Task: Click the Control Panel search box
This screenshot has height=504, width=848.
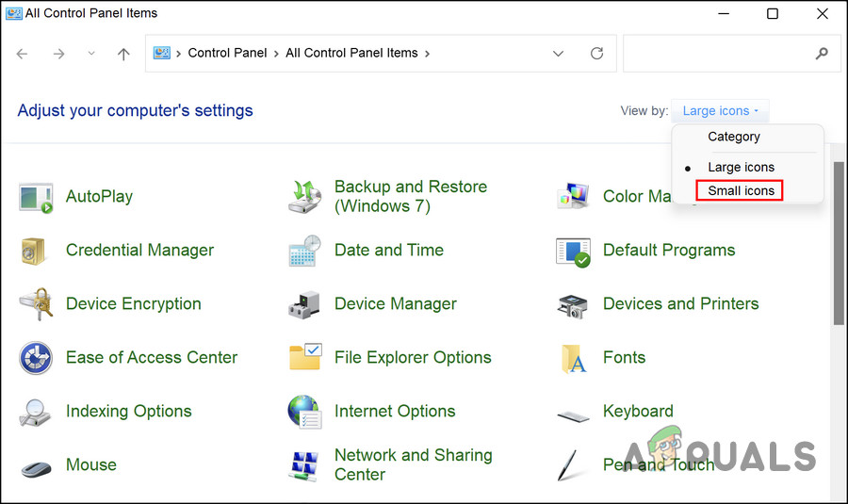Action: coord(716,54)
